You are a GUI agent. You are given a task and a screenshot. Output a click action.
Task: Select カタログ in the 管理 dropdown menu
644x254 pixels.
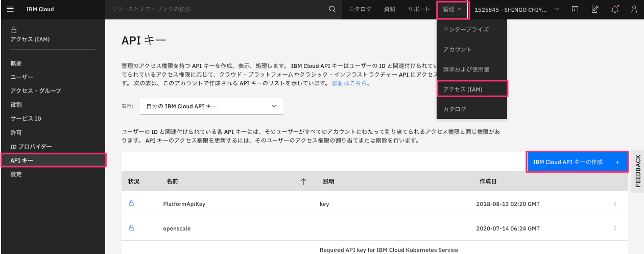click(472, 109)
